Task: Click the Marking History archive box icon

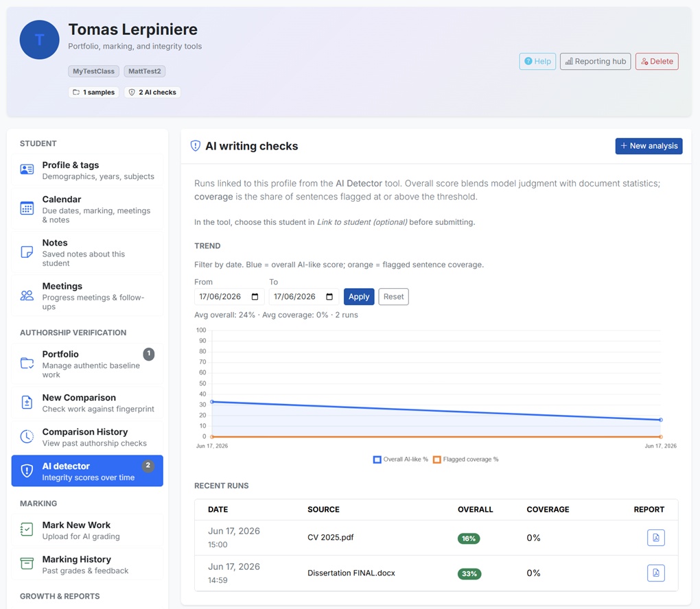Action: click(x=27, y=564)
